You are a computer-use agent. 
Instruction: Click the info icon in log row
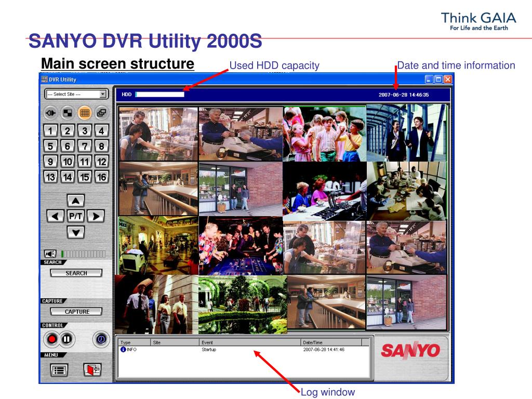pos(123,350)
